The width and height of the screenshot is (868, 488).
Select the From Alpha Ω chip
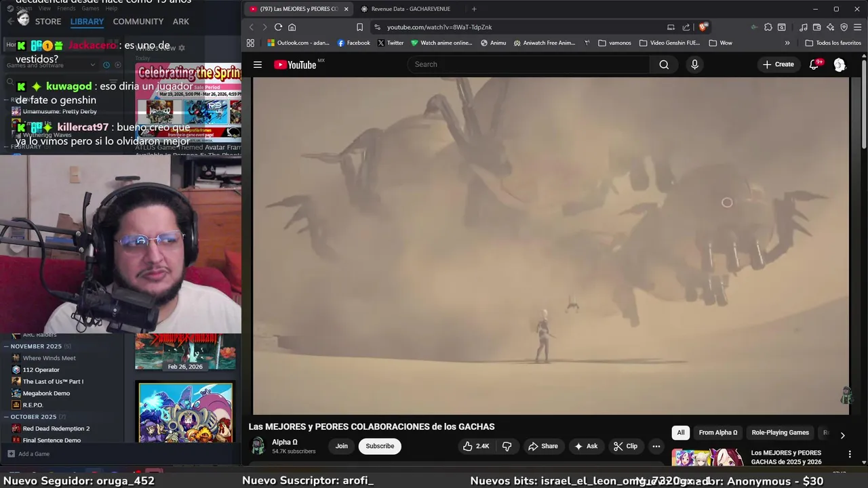(718, 432)
